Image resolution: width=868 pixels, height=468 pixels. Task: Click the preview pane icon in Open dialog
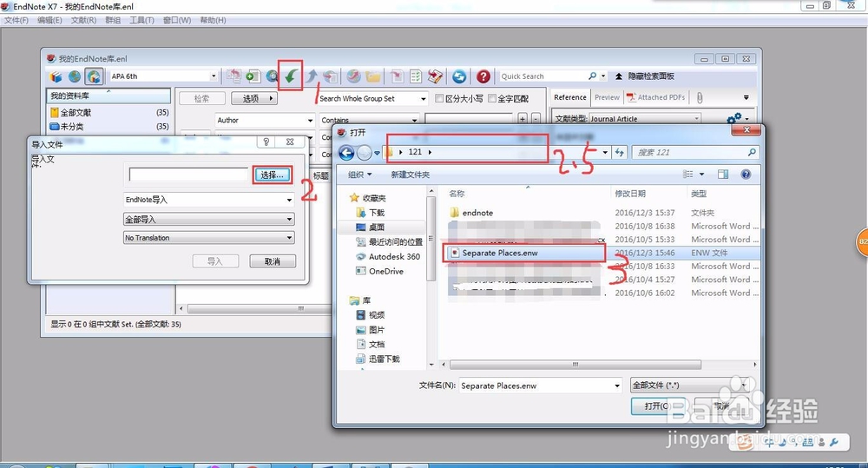pos(723,175)
